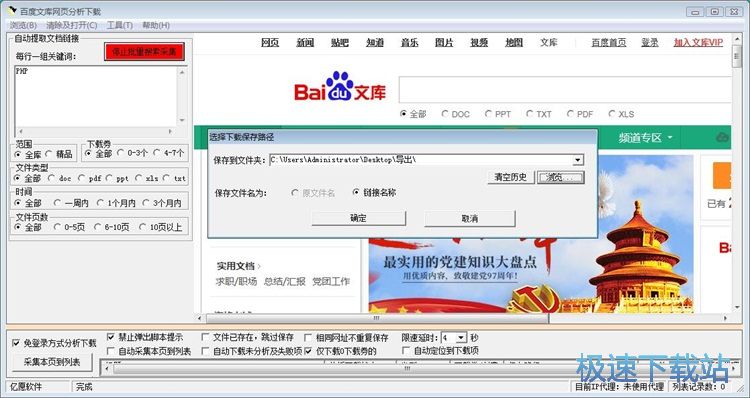Click the 求职/职场 category link

click(x=236, y=281)
